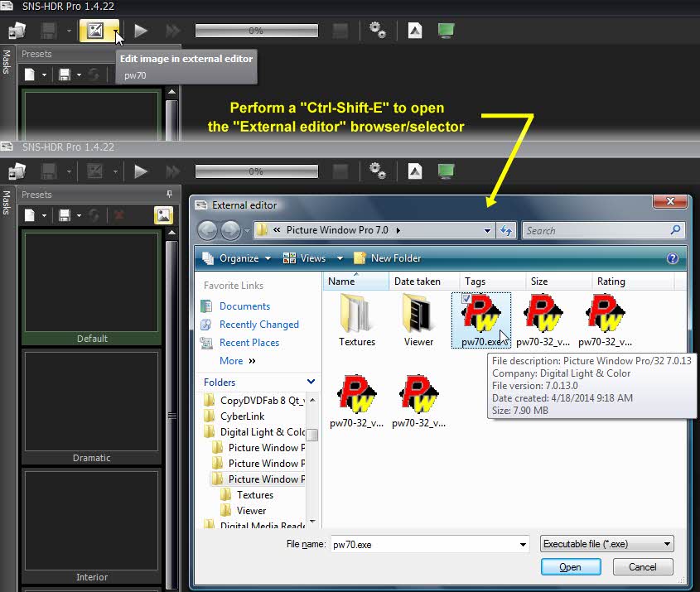This screenshot has width=700, height=592.
Task: Click the open images icon in lower window toolbar
Action: 17,171
